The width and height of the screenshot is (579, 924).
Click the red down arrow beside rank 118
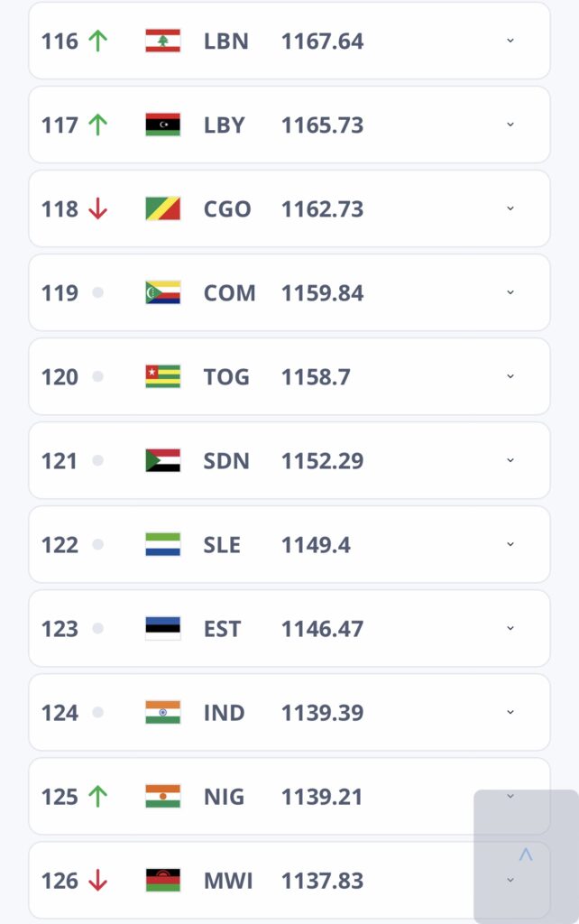pyautogui.click(x=97, y=208)
